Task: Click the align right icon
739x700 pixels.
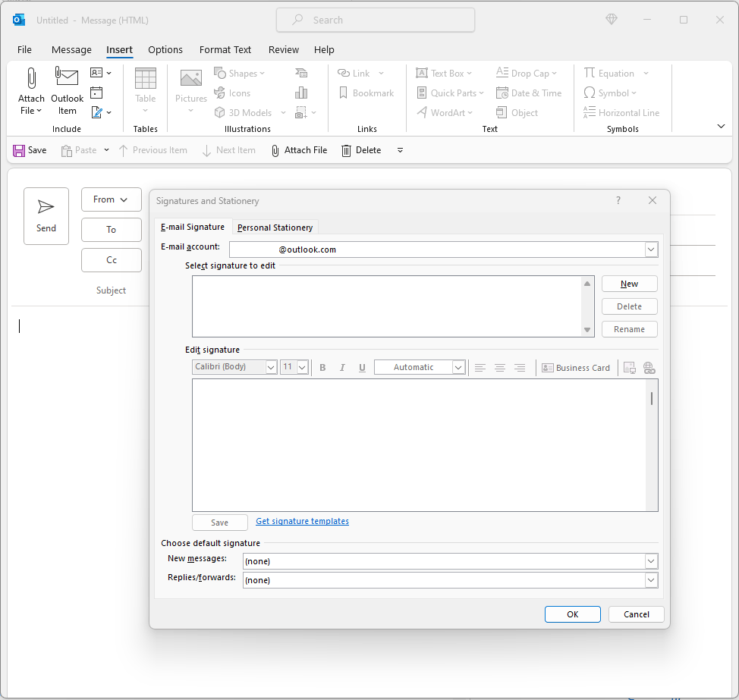Action: [x=519, y=368]
